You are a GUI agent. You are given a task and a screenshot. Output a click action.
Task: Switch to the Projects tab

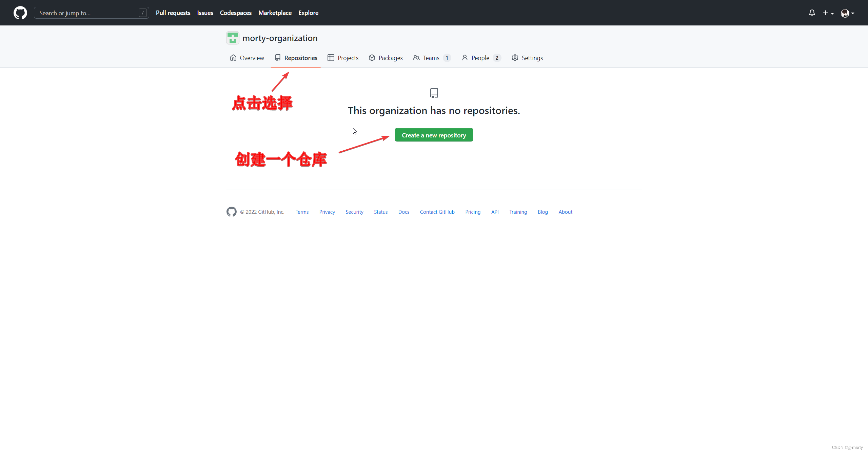click(343, 58)
